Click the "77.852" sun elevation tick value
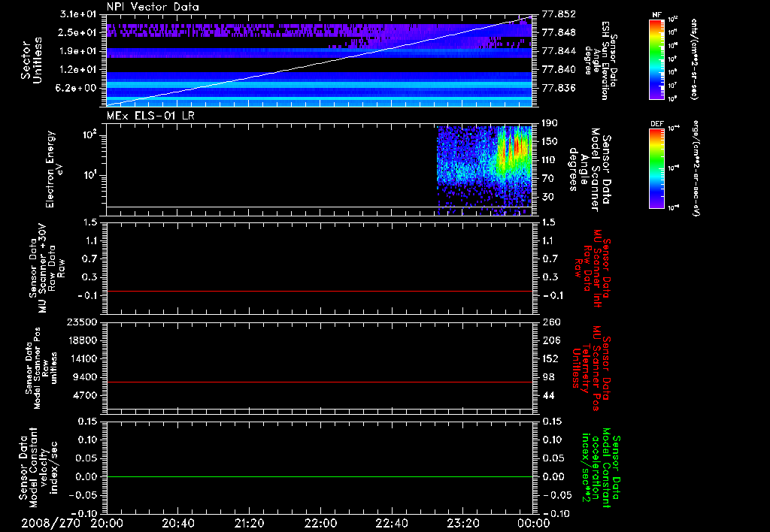The height and width of the screenshot is (532, 770). (559, 14)
